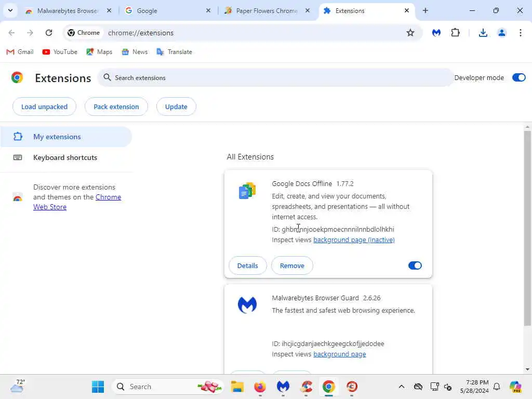This screenshot has width=532, height=399.
Task: Reload the extensions page
Action: (49, 33)
